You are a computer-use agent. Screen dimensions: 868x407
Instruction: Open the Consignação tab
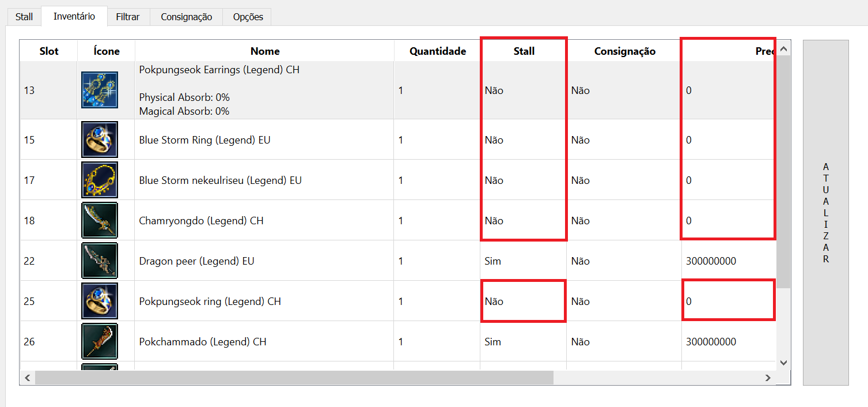186,17
